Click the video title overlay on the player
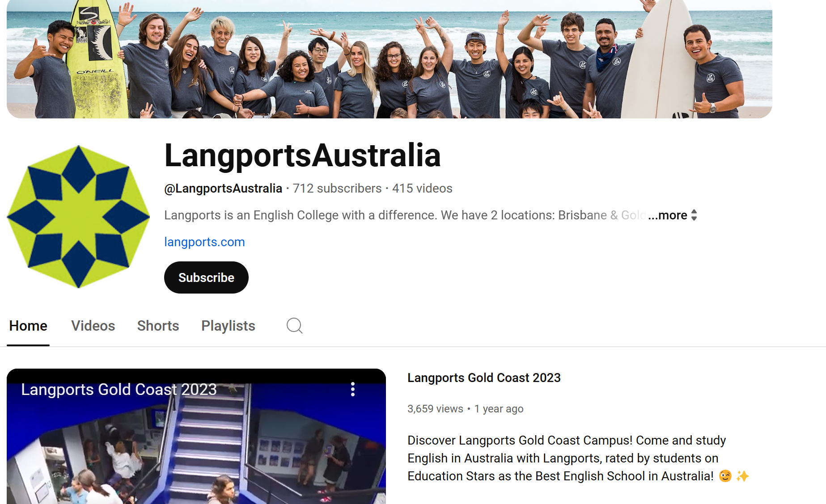The width and height of the screenshot is (826, 504). (119, 390)
